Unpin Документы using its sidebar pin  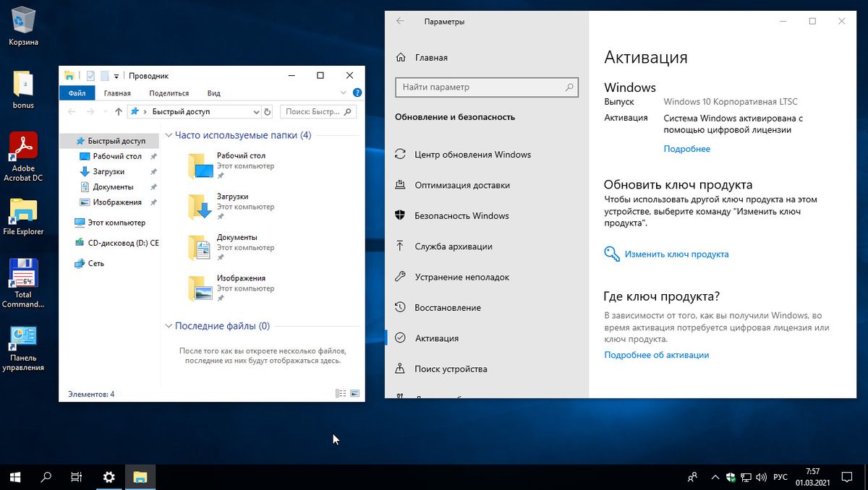pyautogui.click(x=153, y=187)
